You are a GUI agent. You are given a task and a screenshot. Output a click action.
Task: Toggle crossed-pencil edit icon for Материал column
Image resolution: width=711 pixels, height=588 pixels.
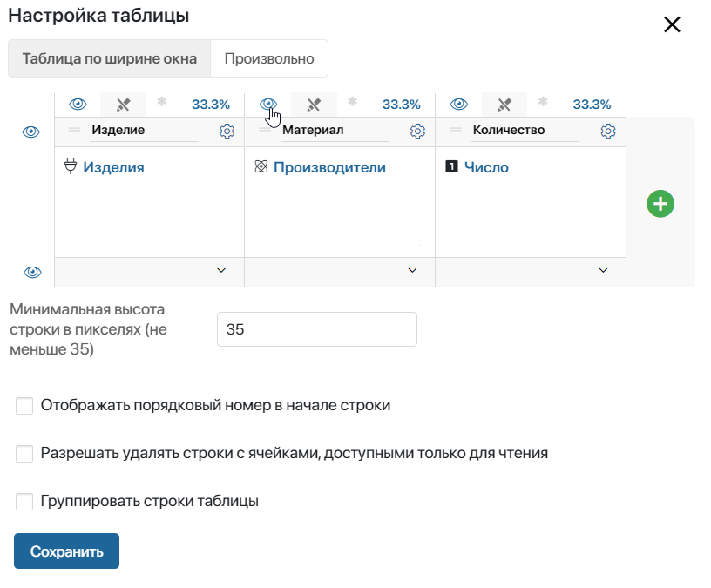tap(314, 105)
